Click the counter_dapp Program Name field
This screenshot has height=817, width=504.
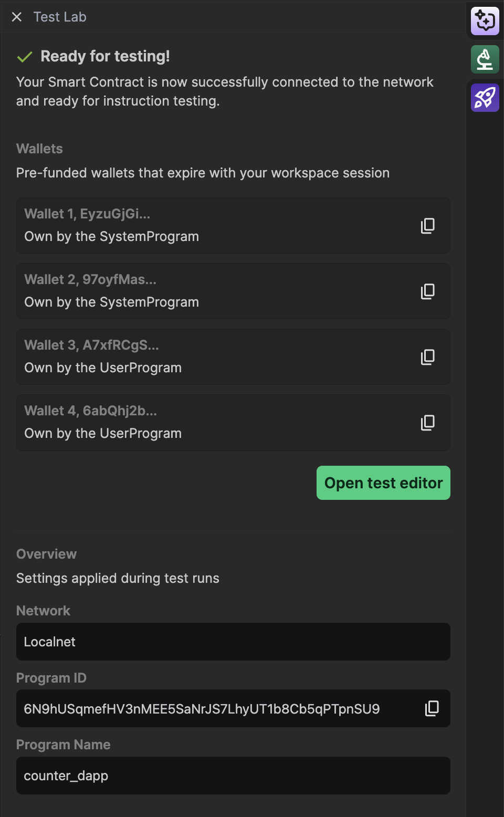click(x=233, y=776)
